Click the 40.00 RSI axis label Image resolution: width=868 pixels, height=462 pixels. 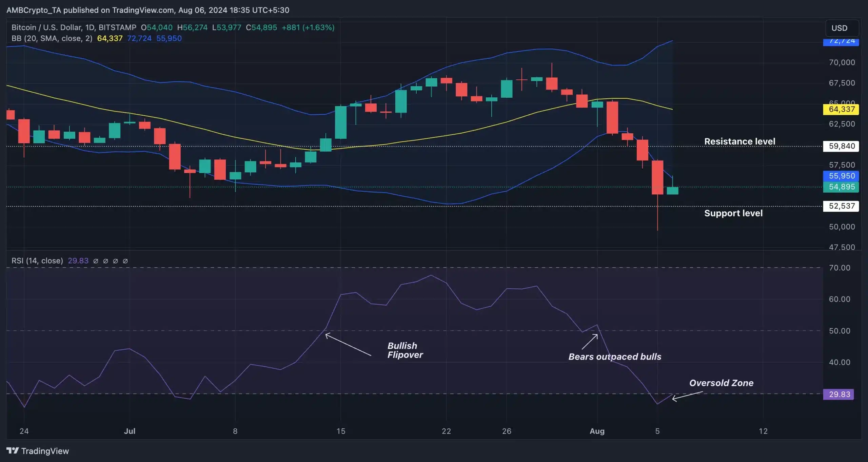click(840, 362)
